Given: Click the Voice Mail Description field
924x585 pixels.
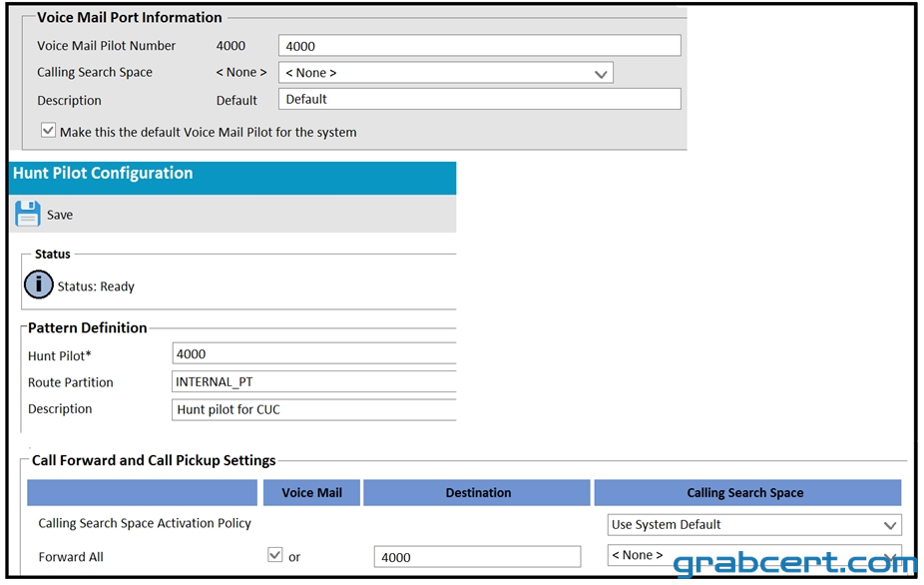Looking at the screenshot, I should 480,99.
